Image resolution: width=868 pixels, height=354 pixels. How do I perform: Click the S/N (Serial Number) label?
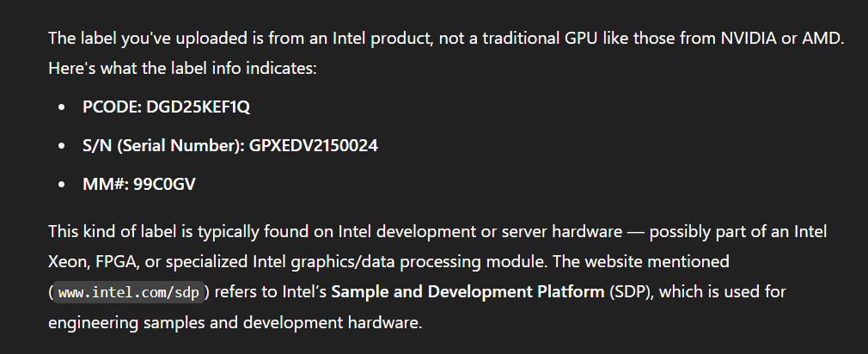coord(164,145)
